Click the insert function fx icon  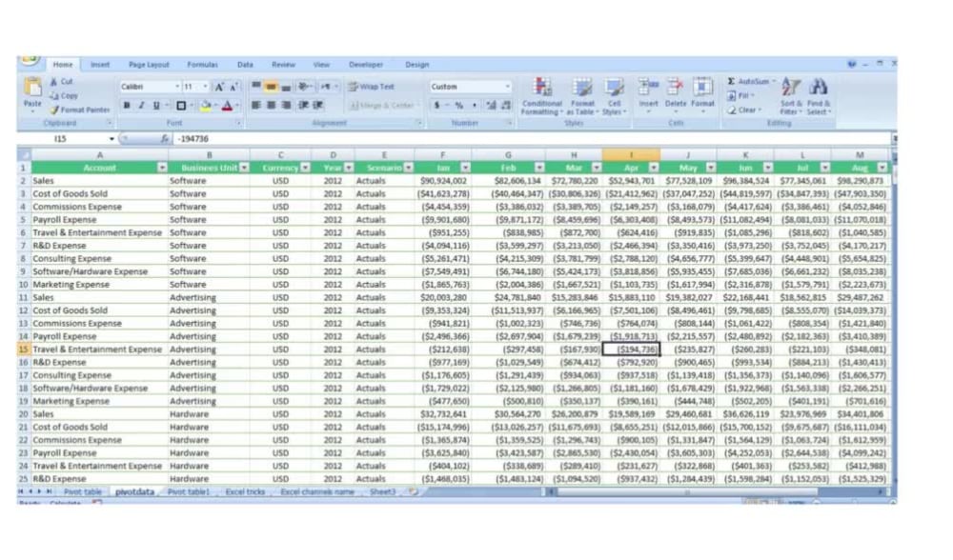[165, 139]
